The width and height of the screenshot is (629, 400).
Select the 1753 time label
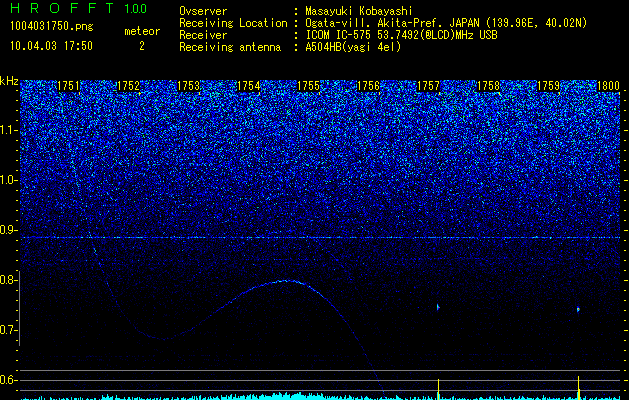click(188, 86)
